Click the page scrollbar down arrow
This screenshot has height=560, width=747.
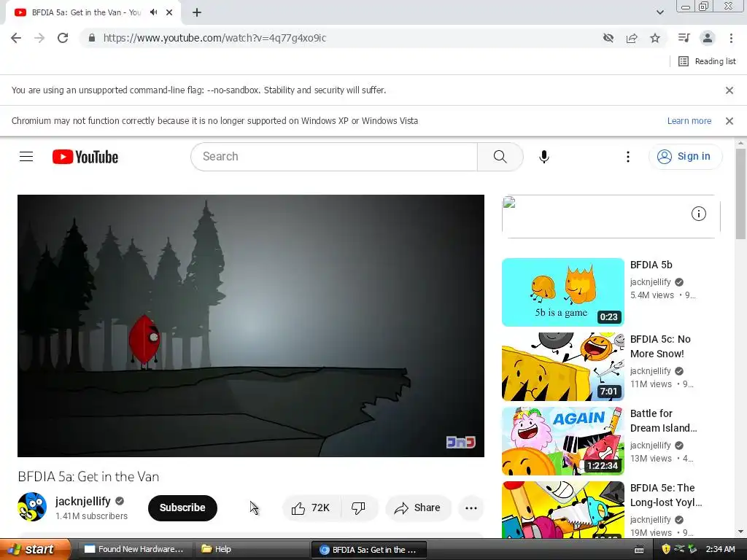pos(741,532)
